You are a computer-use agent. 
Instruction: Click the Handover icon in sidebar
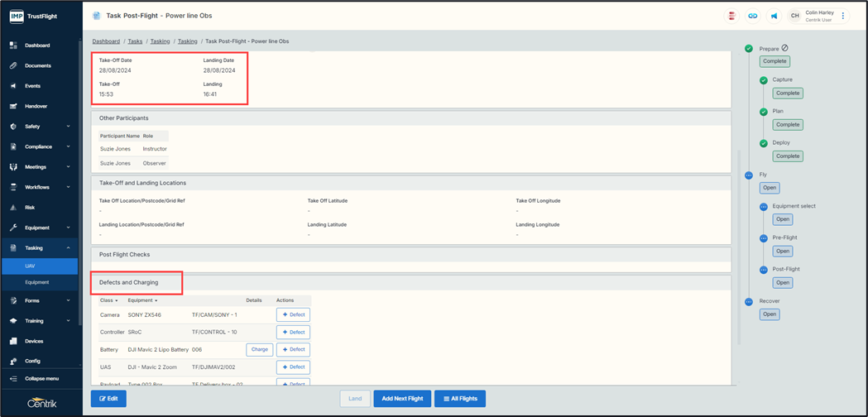(13, 107)
